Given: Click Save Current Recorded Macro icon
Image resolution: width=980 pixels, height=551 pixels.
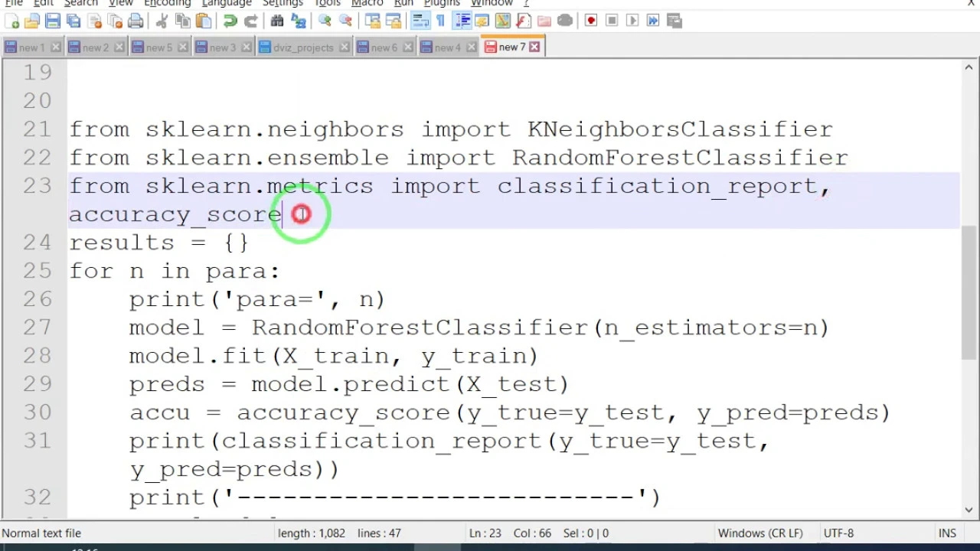Looking at the screenshot, I should tap(674, 21).
